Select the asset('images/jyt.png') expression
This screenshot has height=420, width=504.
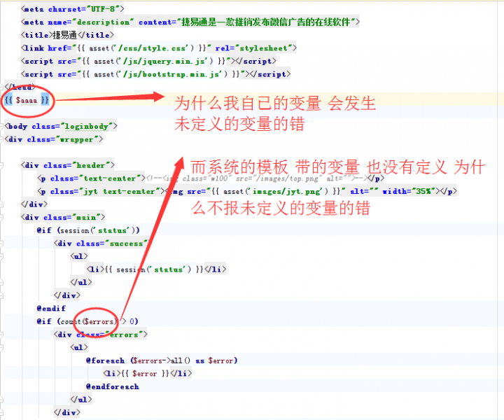coord(276,192)
